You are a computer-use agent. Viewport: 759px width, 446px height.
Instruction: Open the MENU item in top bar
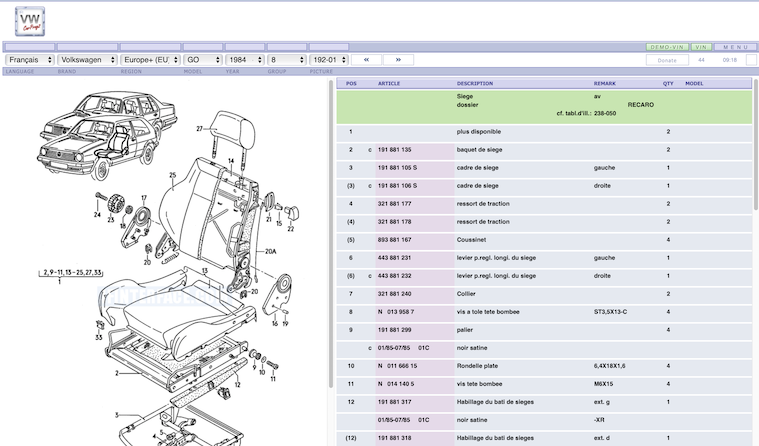point(735,47)
